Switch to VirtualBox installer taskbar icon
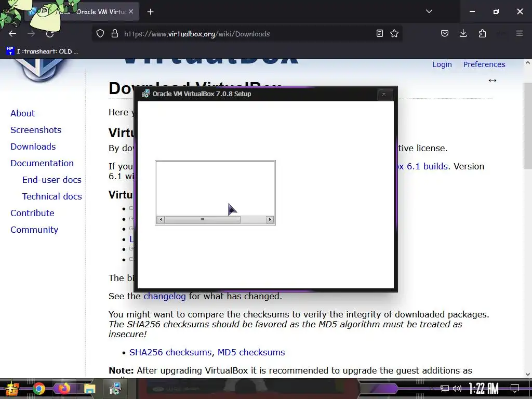The height and width of the screenshot is (399, 532). coord(115,389)
